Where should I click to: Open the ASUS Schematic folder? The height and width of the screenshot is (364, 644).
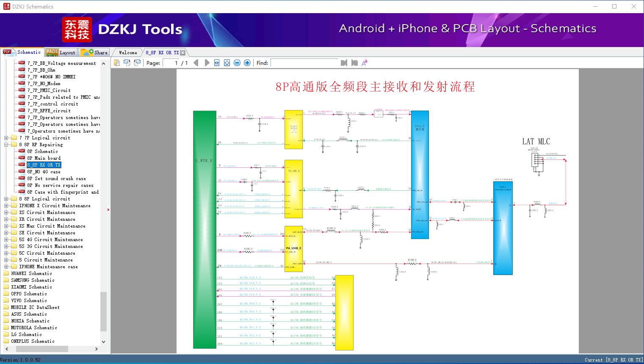(x=29, y=314)
